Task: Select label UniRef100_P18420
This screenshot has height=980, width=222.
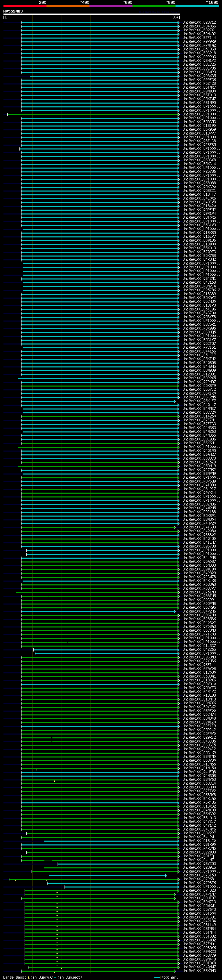Action: (x=199, y=206)
